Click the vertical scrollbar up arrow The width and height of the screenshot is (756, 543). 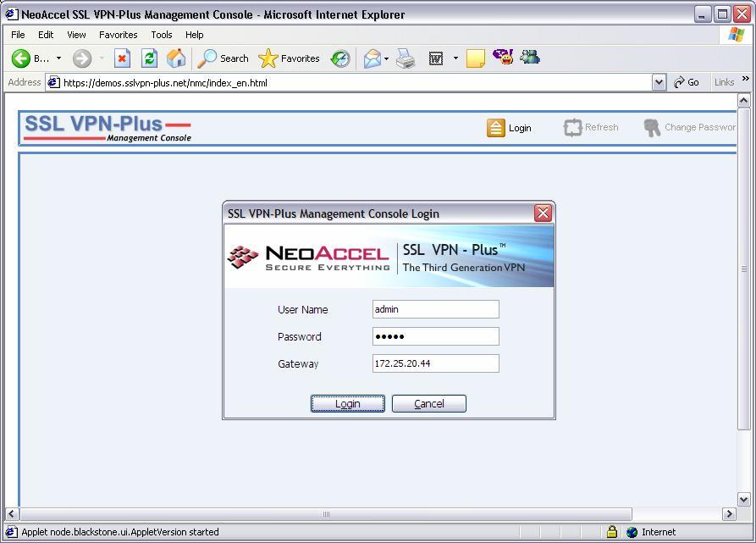point(743,100)
